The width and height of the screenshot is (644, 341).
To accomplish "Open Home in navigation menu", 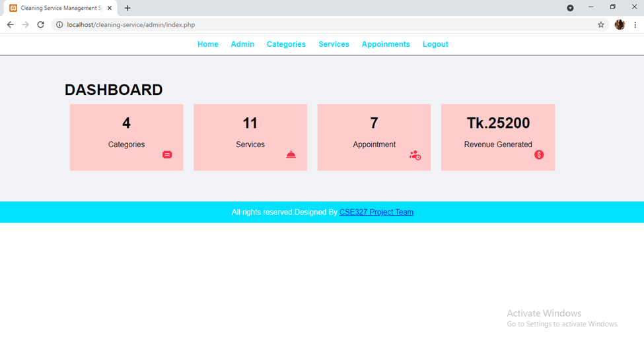I will pyautogui.click(x=208, y=44).
